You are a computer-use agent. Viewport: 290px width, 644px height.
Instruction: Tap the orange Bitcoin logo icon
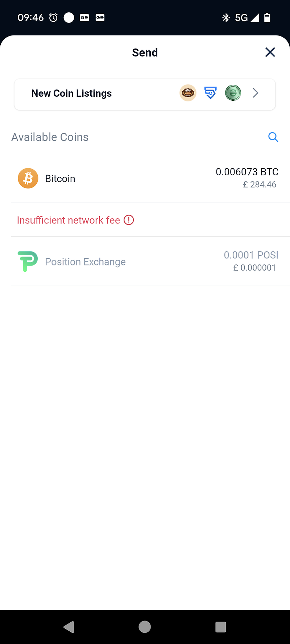click(28, 178)
